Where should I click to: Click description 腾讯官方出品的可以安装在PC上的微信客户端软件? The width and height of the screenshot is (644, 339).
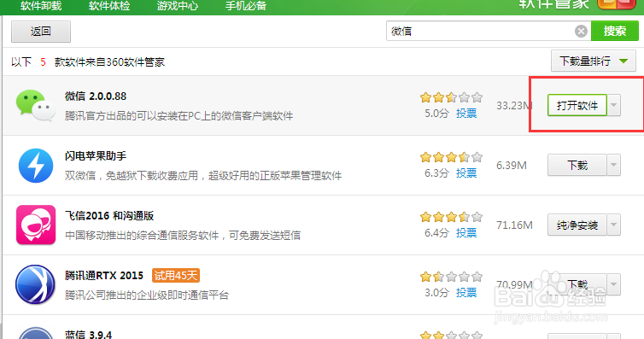179,116
